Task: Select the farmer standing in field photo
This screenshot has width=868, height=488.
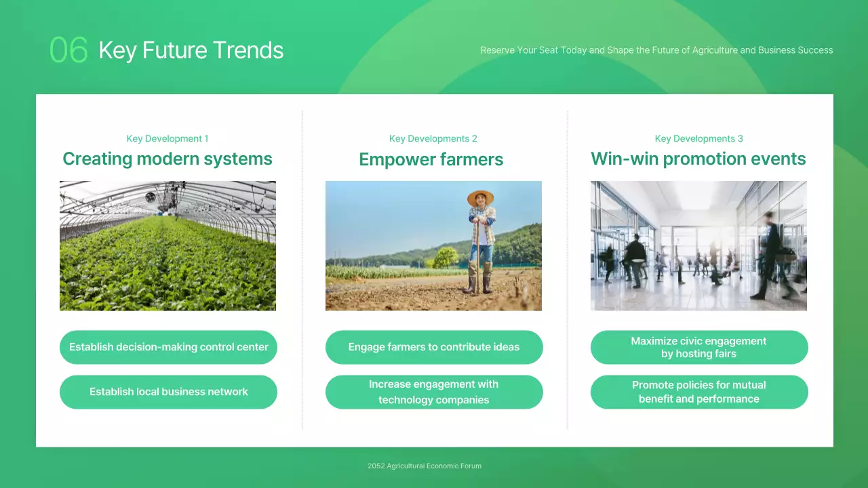Action: tap(433, 245)
